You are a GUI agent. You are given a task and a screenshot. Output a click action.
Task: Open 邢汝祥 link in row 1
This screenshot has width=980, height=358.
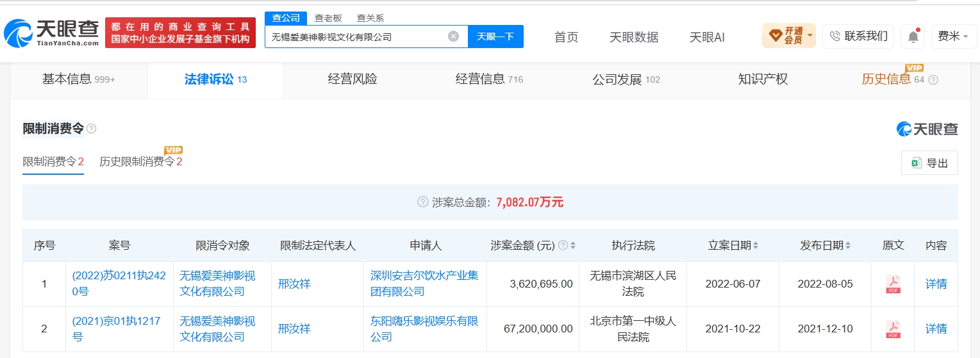294,284
